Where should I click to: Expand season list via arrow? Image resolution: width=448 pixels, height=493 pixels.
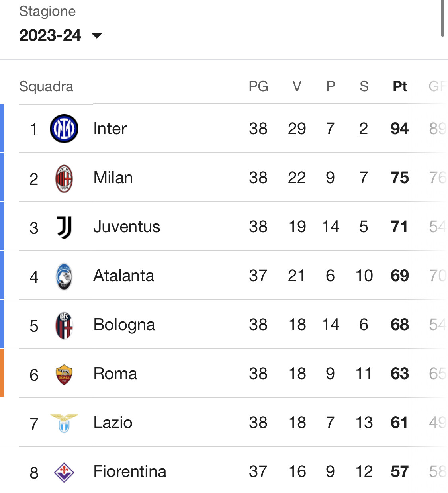tap(97, 36)
